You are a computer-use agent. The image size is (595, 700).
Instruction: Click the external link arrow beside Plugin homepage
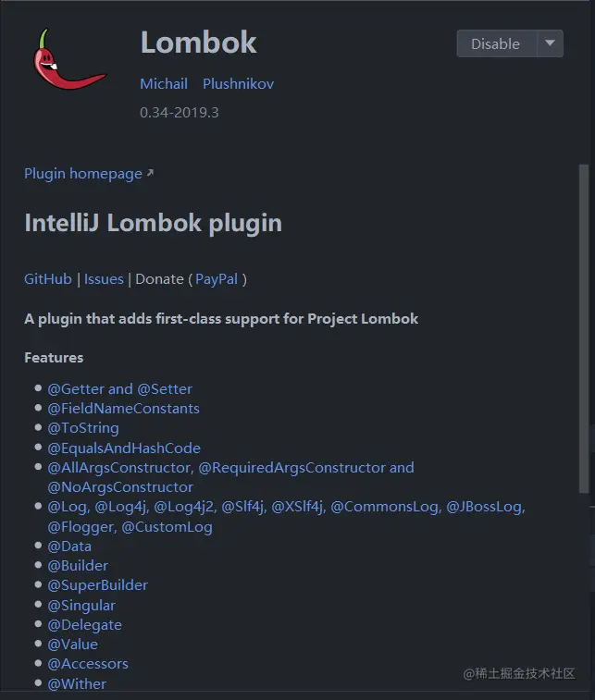point(151,173)
